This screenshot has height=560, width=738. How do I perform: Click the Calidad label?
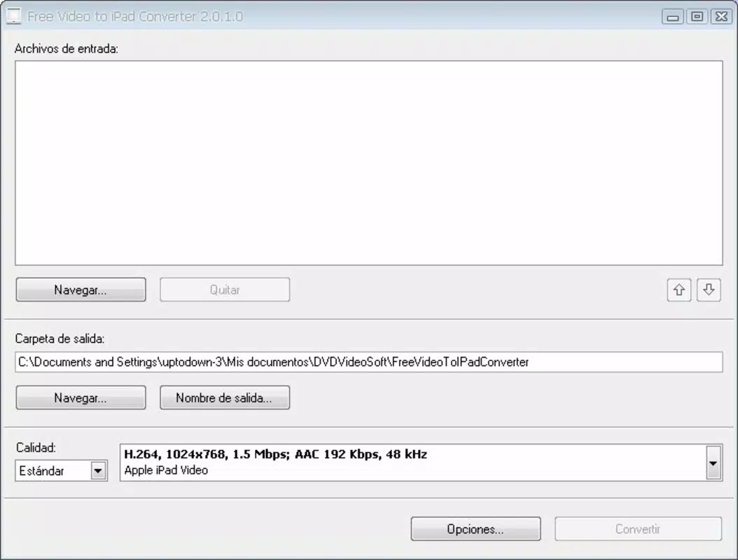(36, 447)
